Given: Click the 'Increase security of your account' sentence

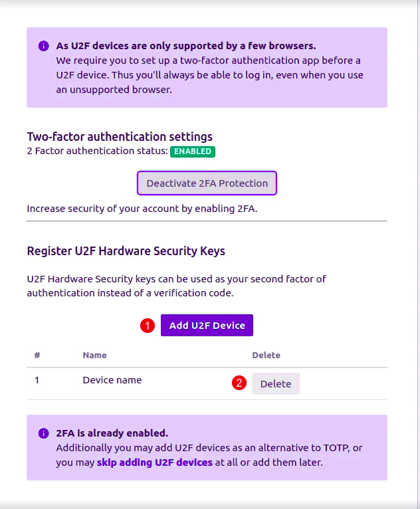Looking at the screenshot, I should (x=142, y=209).
